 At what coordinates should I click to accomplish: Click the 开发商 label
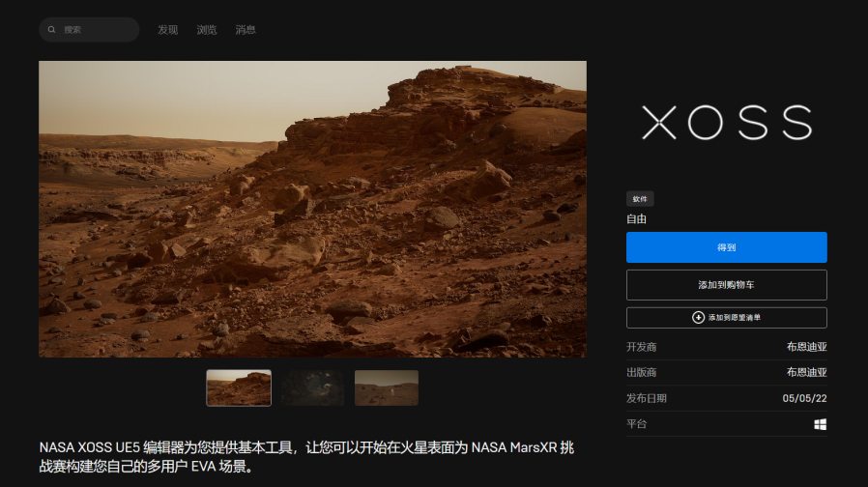click(641, 347)
